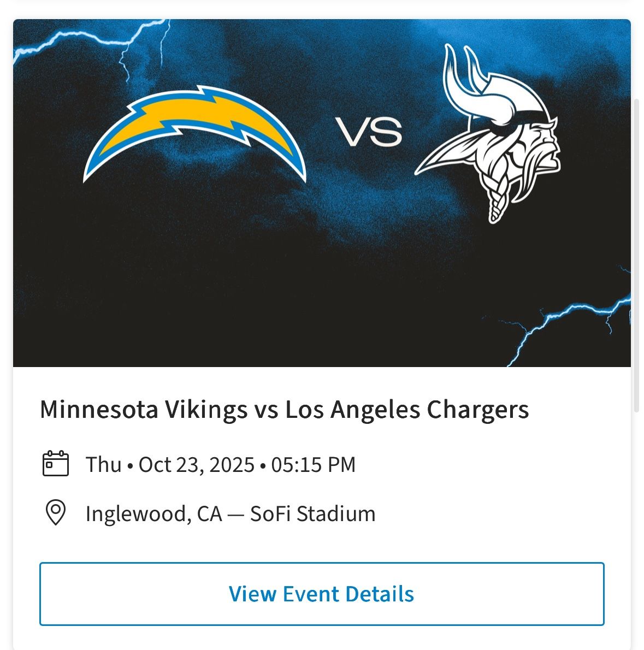Click "Minnesota Vikings" in the event title
The width and height of the screenshot is (644, 650).
[143, 410]
